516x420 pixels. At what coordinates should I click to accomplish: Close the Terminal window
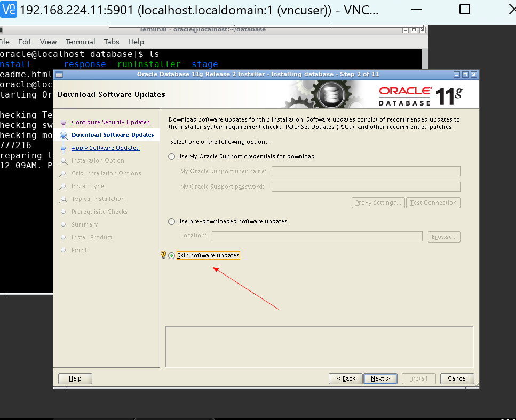click(423, 30)
